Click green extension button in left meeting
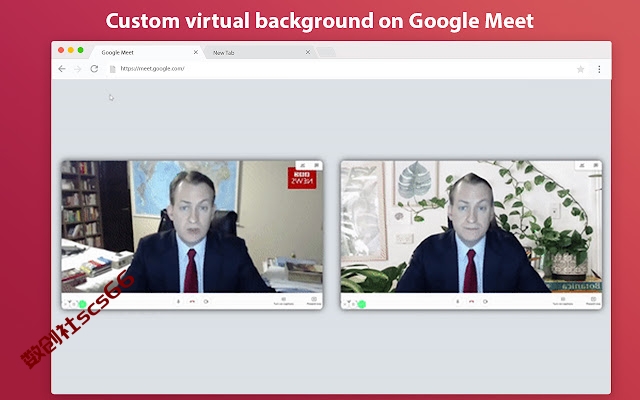 click(82, 304)
